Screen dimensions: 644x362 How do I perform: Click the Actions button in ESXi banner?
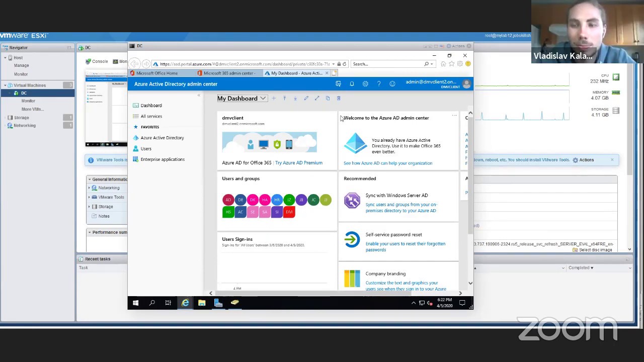click(x=583, y=160)
